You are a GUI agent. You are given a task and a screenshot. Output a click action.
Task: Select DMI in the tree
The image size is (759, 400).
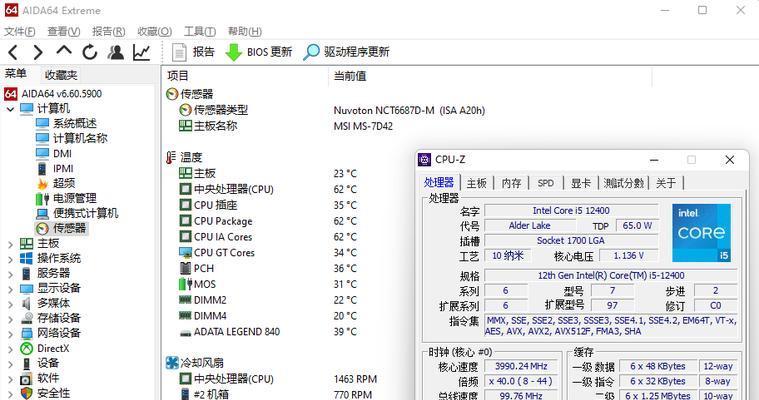tap(54, 154)
